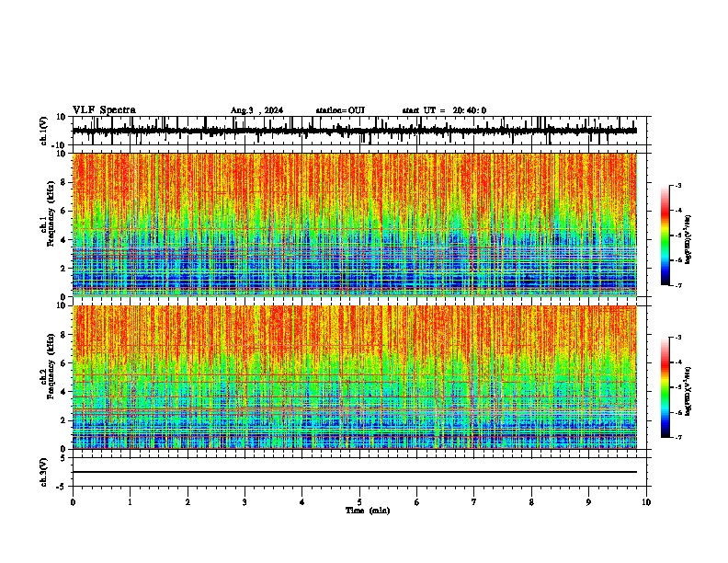The image size is (728, 563).
Task: Click the ch.1 frequency spectrogram panel
Action: [355, 224]
